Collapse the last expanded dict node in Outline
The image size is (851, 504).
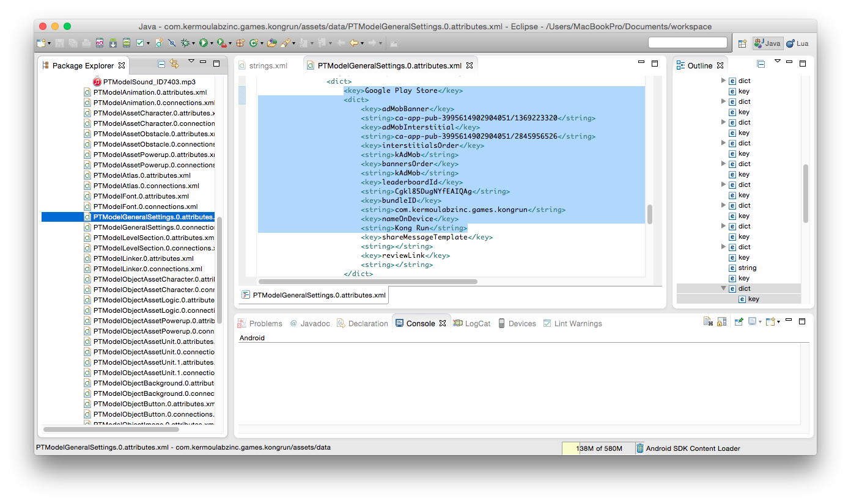[724, 288]
